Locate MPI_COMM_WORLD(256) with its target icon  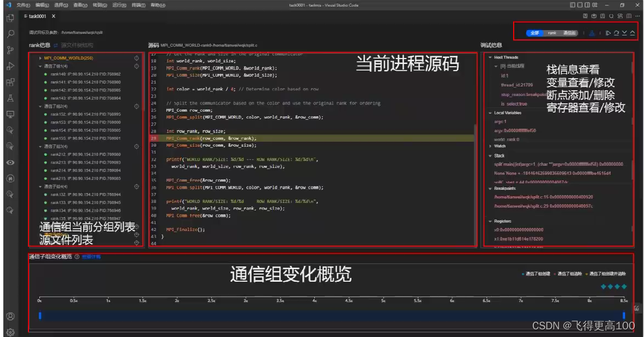coord(136,59)
